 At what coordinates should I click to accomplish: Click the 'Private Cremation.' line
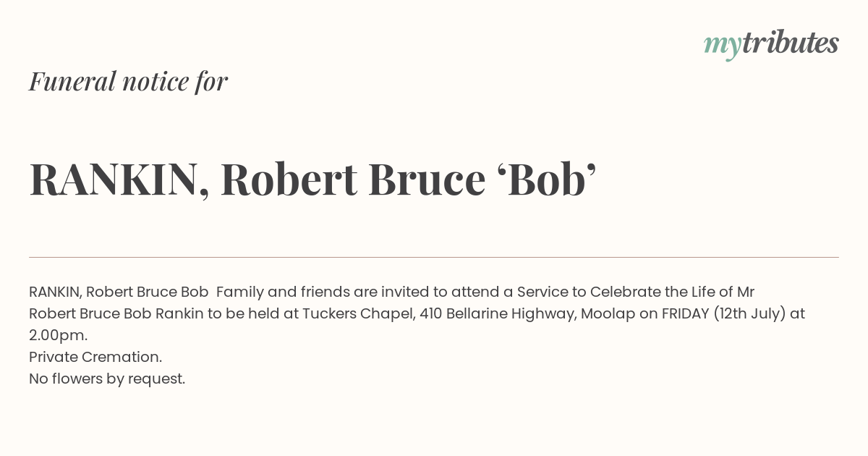(95, 358)
